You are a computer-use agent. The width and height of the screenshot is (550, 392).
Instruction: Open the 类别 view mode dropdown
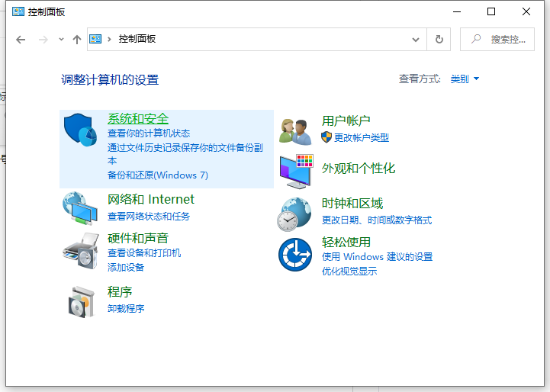(x=465, y=79)
